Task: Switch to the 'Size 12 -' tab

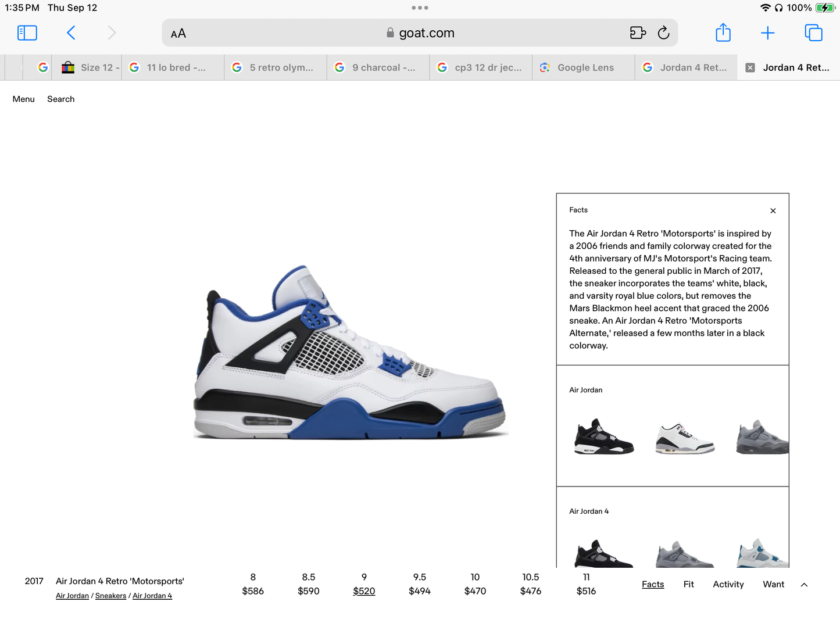Action: (x=87, y=67)
